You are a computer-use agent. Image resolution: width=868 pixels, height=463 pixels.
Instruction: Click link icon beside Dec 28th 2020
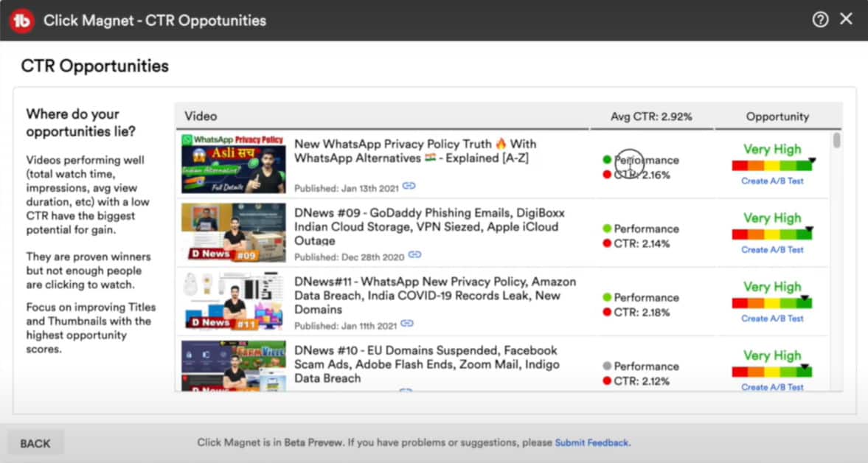coord(415,255)
